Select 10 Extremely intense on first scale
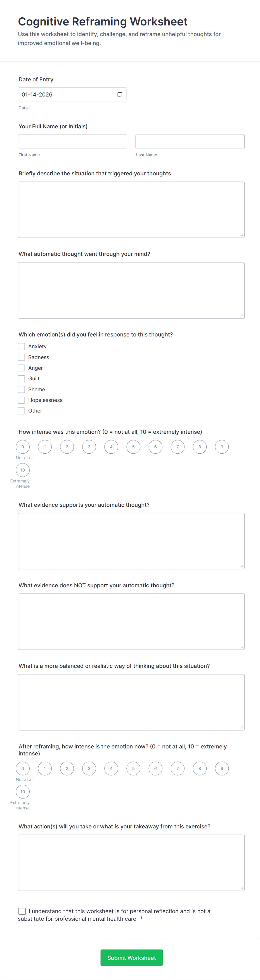 tap(23, 470)
